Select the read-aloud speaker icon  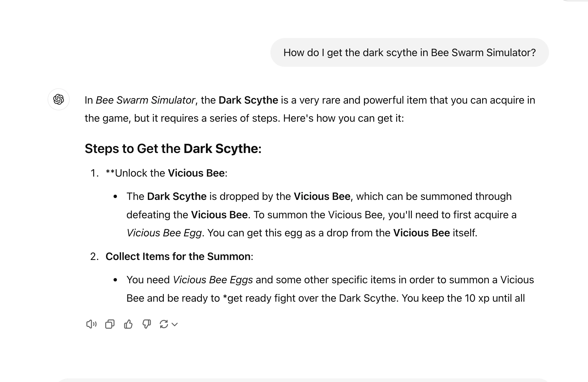pyautogui.click(x=91, y=324)
